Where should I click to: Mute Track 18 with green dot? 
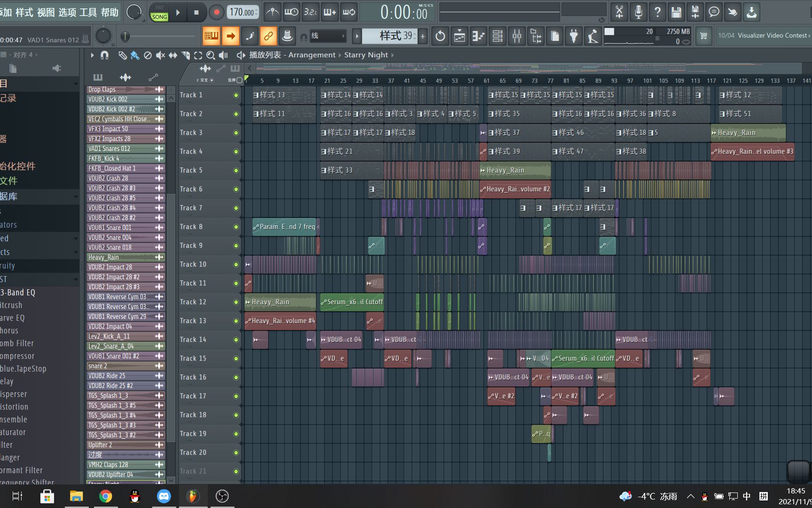[x=236, y=415]
